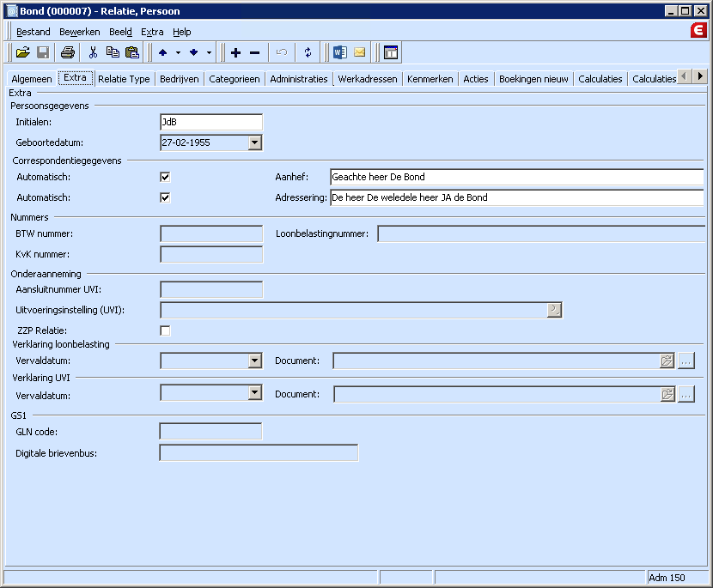Image resolution: width=713 pixels, height=588 pixels.
Task: Open the Geboortedatum date dropdown
Action: click(254, 142)
